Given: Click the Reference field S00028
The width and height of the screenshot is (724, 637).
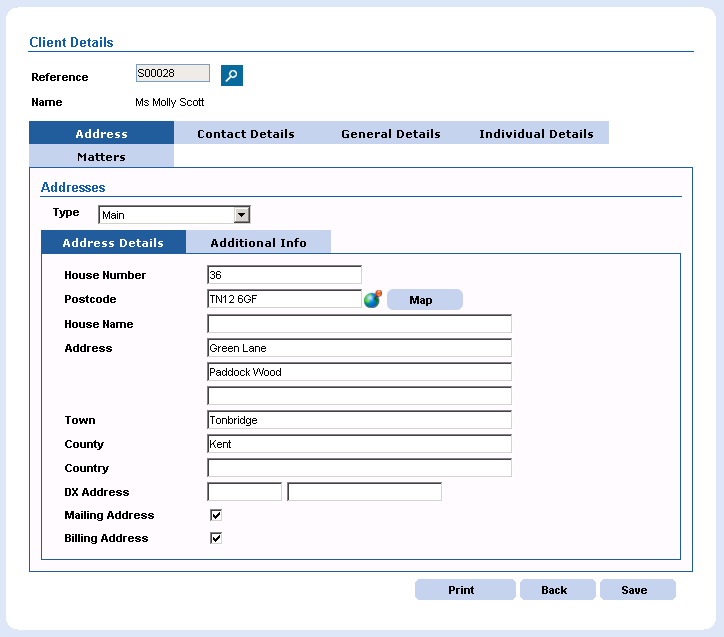Looking at the screenshot, I should [173, 73].
